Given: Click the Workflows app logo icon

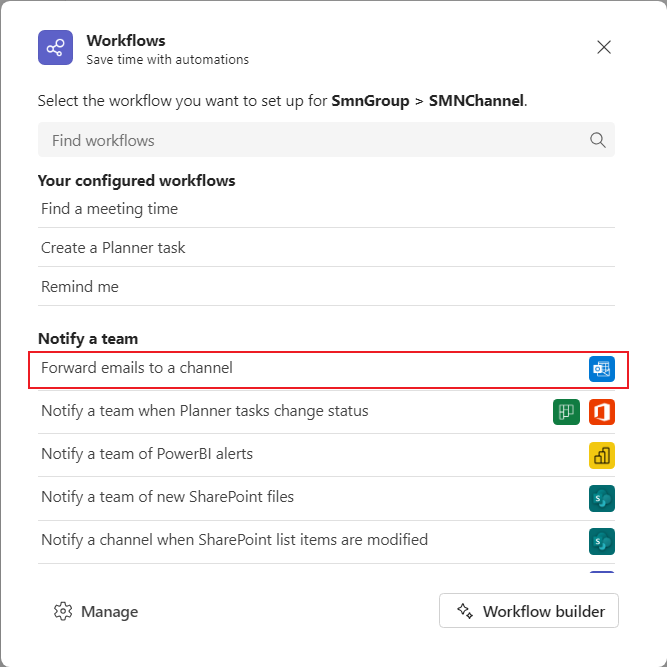Looking at the screenshot, I should [55, 47].
